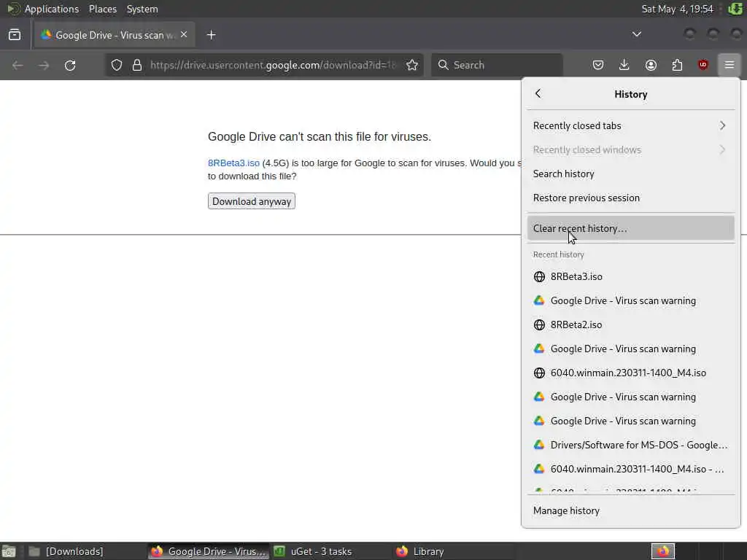747x560 pixels.
Task: Open the Firefox account icon
Action: coord(651,65)
